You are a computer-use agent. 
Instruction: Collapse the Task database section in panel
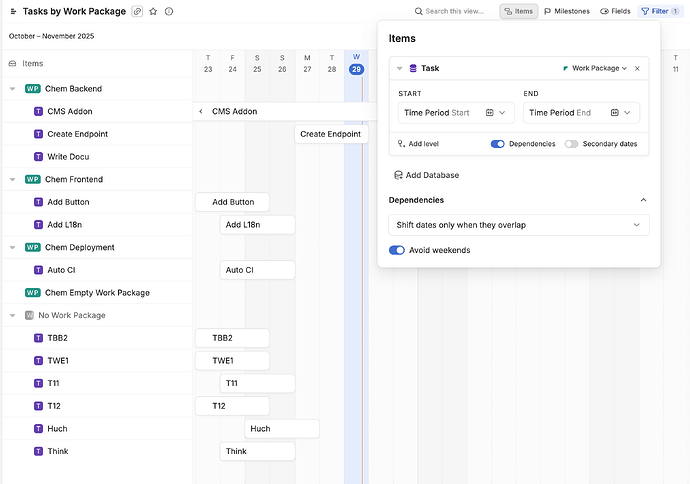point(400,69)
